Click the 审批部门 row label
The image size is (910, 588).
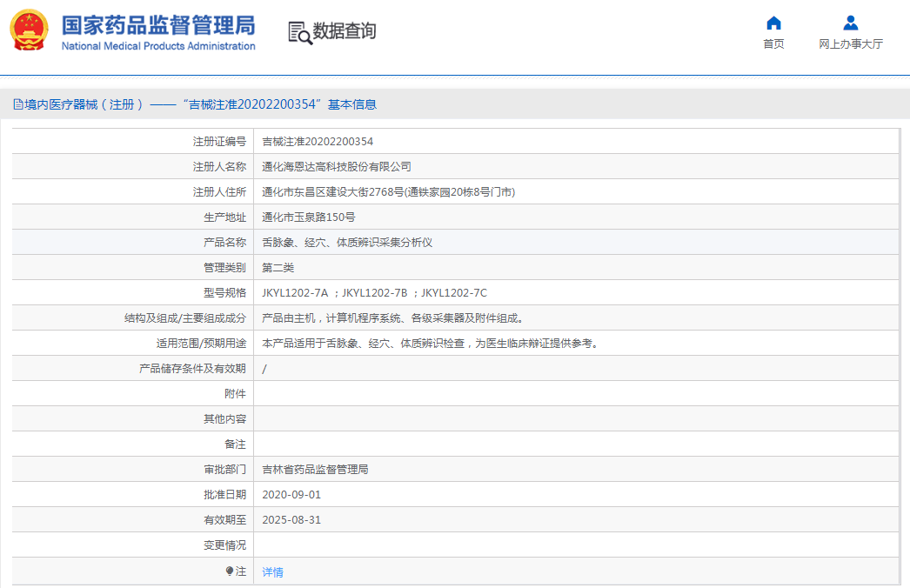[224, 470]
